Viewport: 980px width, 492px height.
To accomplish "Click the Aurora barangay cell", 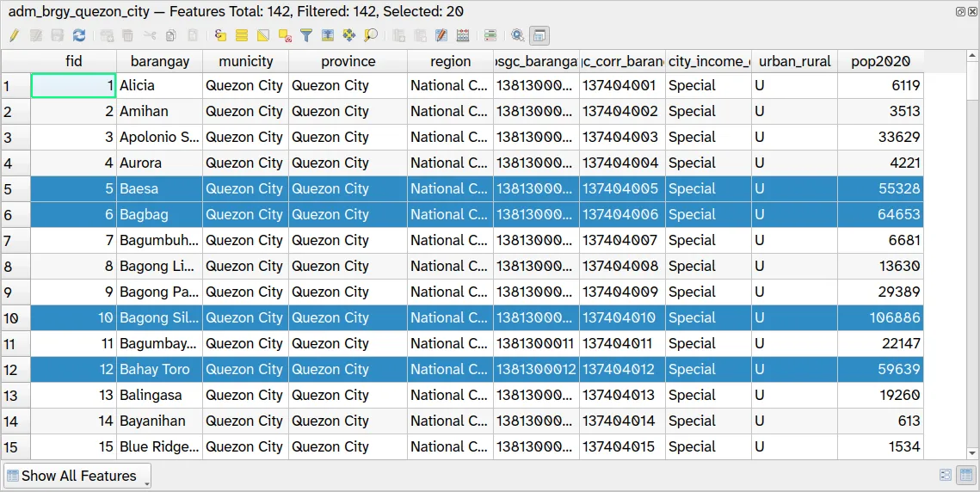I will click(x=159, y=163).
